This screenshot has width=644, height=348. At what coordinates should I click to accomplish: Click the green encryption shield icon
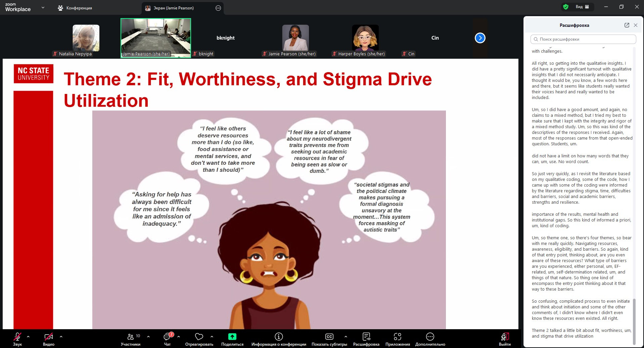pos(566,7)
